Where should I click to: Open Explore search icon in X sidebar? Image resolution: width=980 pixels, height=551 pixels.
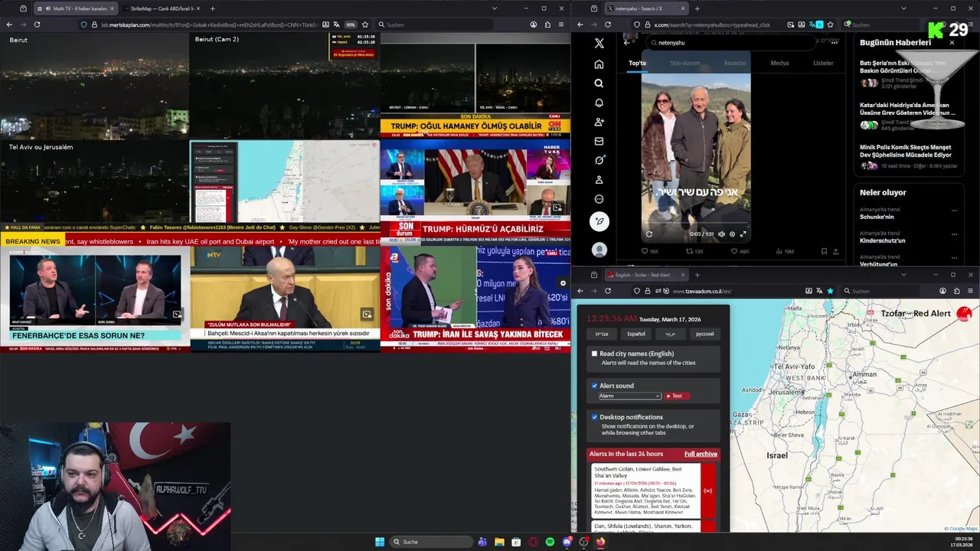coord(599,83)
